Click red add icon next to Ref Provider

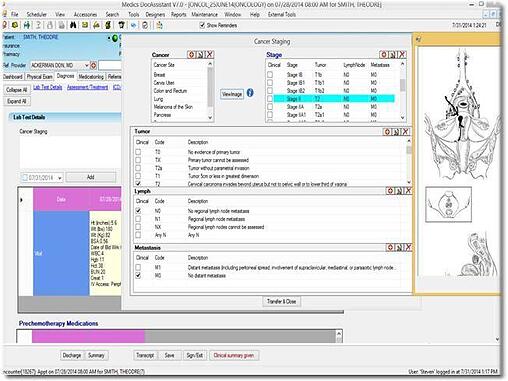pyautogui.click(x=94, y=66)
